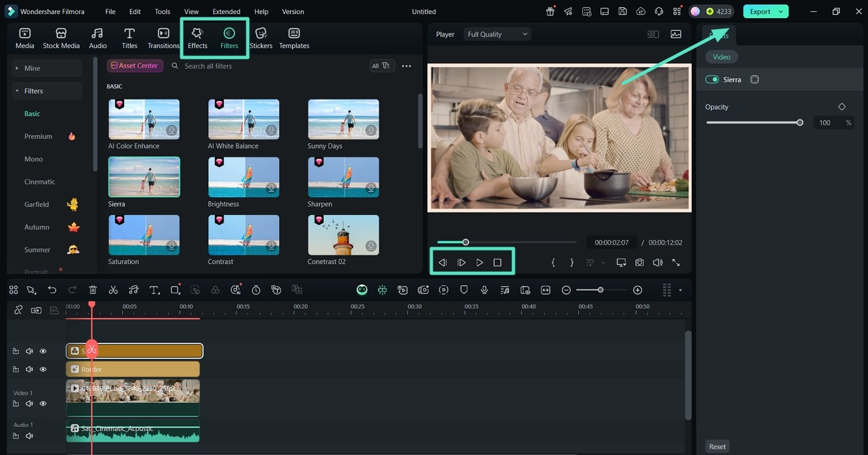Step back one frame in player
The height and width of the screenshot is (455, 868).
coord(442,263)
